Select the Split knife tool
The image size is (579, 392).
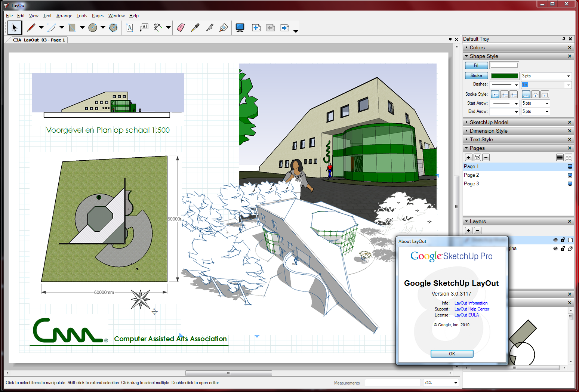(x=209, y=28)
